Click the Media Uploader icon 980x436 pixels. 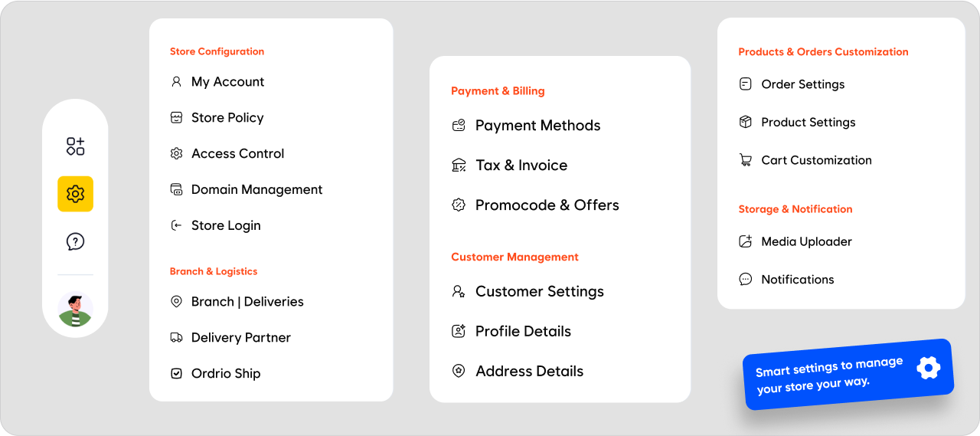[x=745, y=241]
